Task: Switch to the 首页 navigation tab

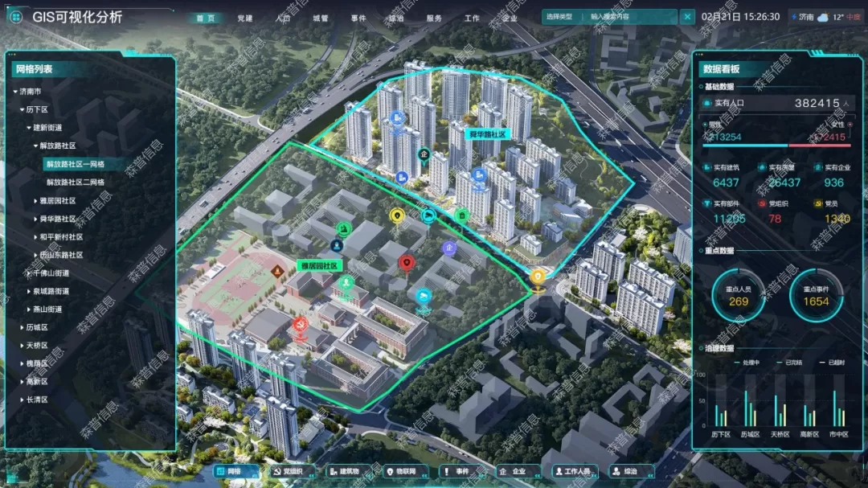Action: click(x=206, y=18)
